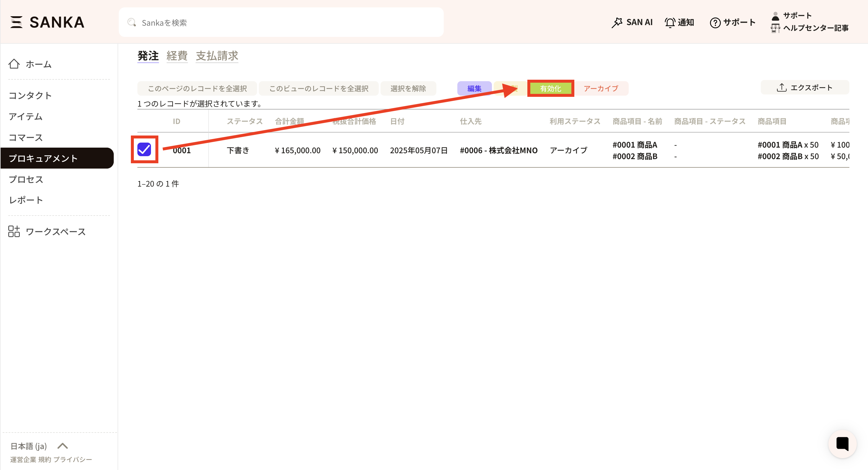Uncheck the record 0001 checkbox

click(144, 149)
